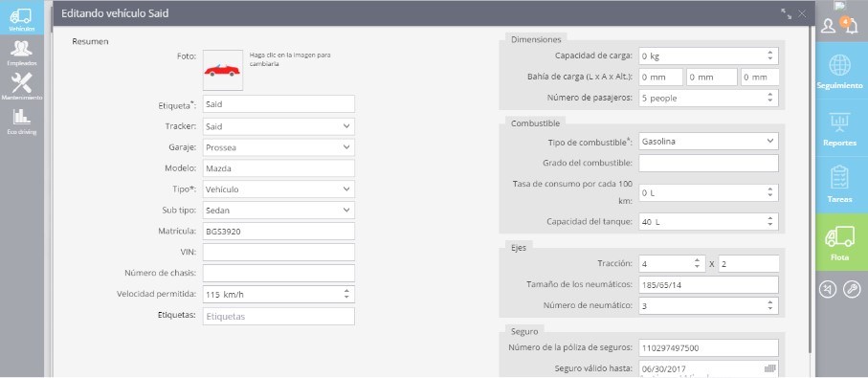Select the Flota tab in right panel

839,242
